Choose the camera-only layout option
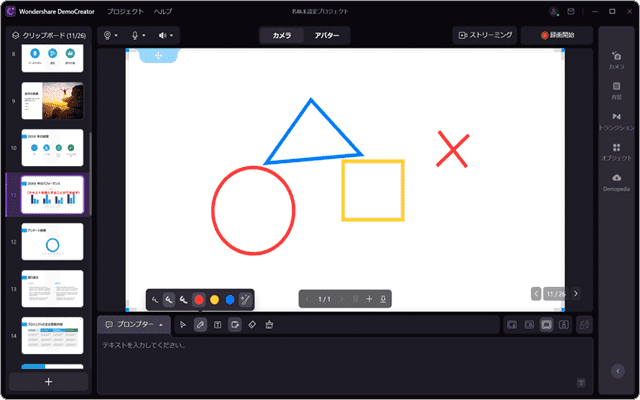640x400 pixels. click(563, 325)
